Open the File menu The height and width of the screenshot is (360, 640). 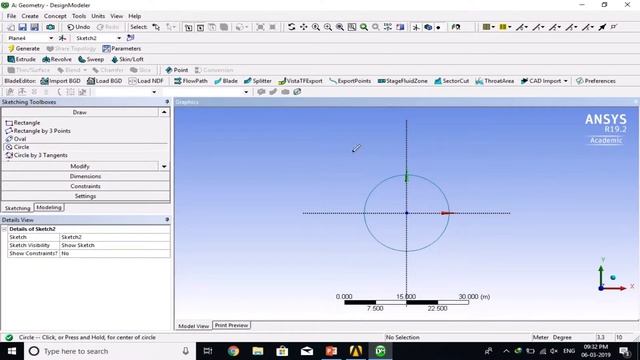pos(11,16)
